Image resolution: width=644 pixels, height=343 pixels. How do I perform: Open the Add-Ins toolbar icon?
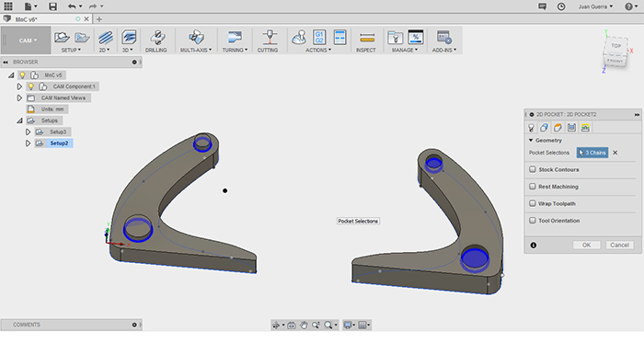click(444, 38)
